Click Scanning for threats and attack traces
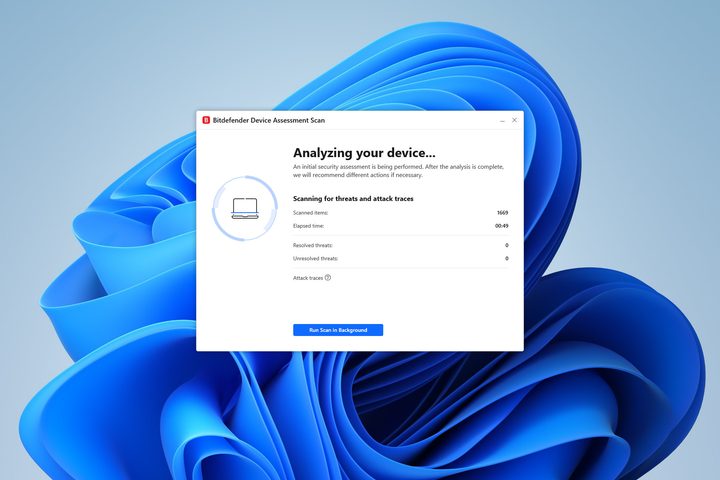This screenshot has width=720, height=480. coord(353,198)
